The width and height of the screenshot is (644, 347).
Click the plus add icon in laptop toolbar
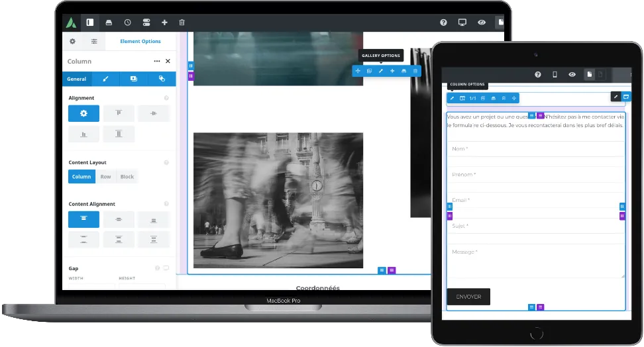[164, 23]
